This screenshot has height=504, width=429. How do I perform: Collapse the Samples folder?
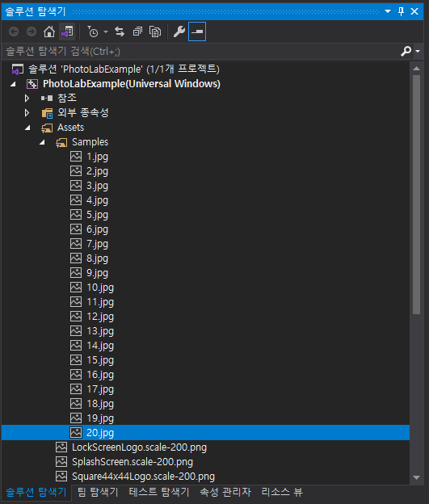pos(42,142)
